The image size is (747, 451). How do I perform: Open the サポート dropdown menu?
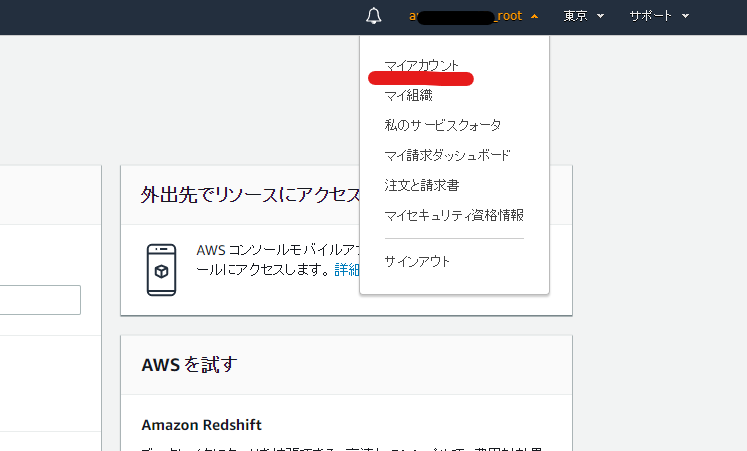tap(659, 16)
